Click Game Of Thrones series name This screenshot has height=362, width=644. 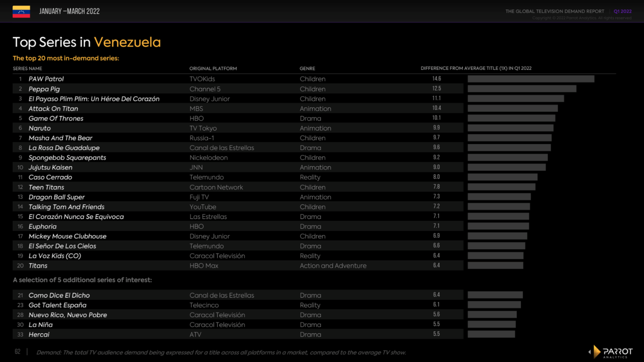click(56, 118)
